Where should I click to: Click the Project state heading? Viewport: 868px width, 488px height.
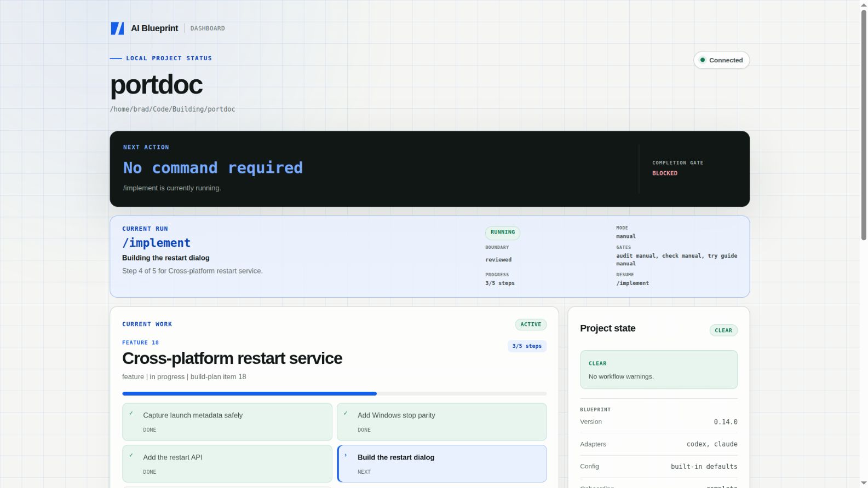[608, 328]
